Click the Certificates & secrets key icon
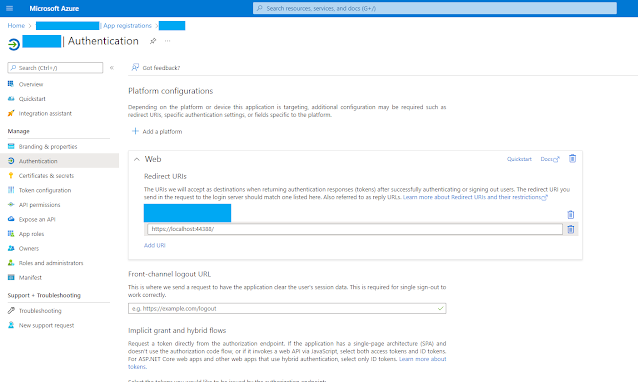 11,175
